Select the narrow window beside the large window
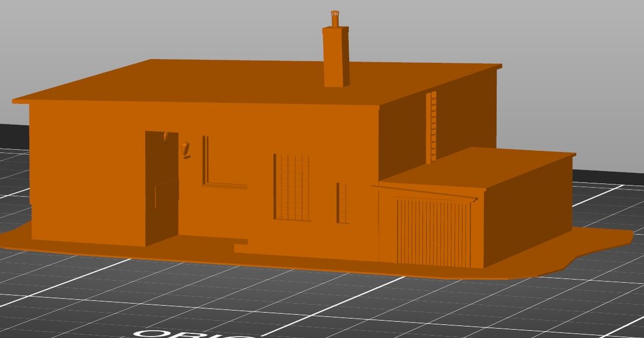Screen dimensions: 644x338 341,203
